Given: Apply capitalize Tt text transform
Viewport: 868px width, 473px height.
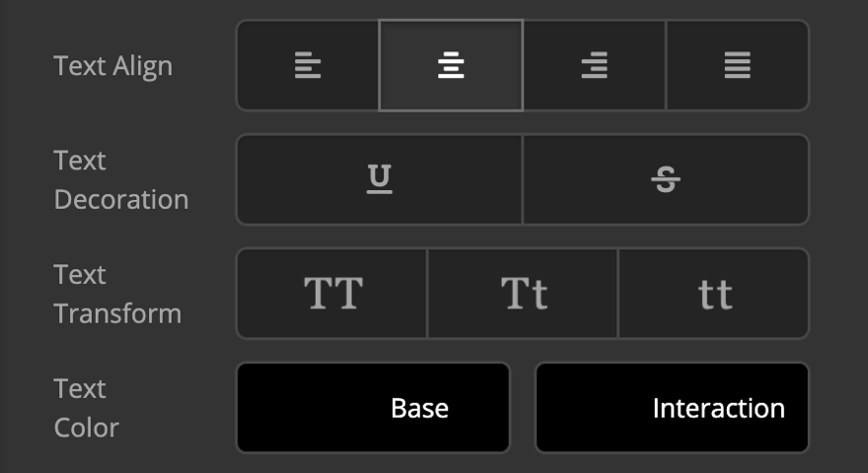Looking at the screenshot, I should click(523, 294).
